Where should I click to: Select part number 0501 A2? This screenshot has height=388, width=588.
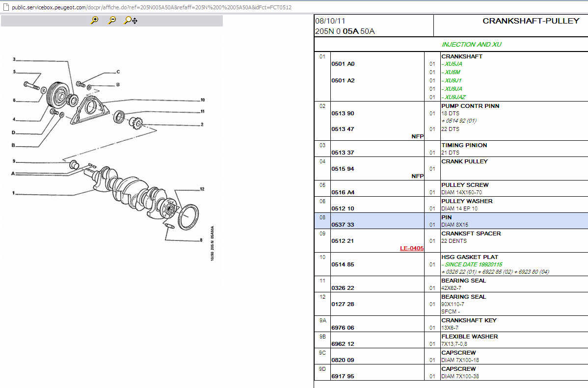click(343, 80)
